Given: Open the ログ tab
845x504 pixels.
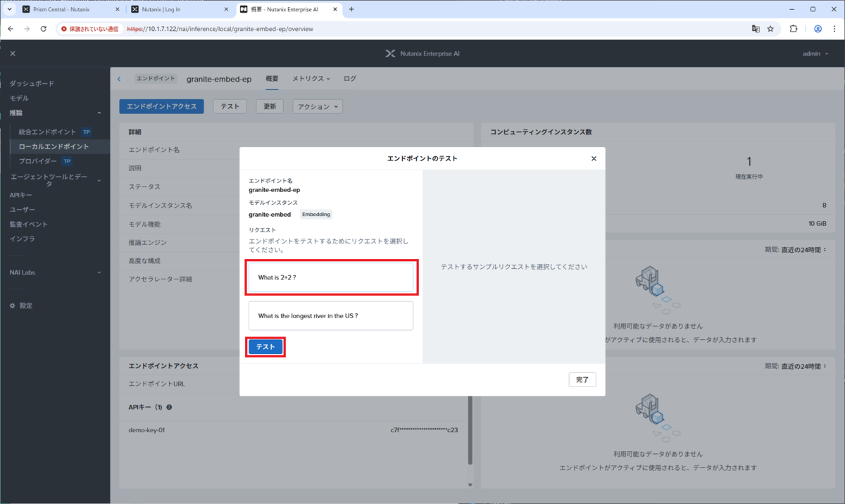Looking at the screenshot, I should pyautogui.click(x=350, y=79).
